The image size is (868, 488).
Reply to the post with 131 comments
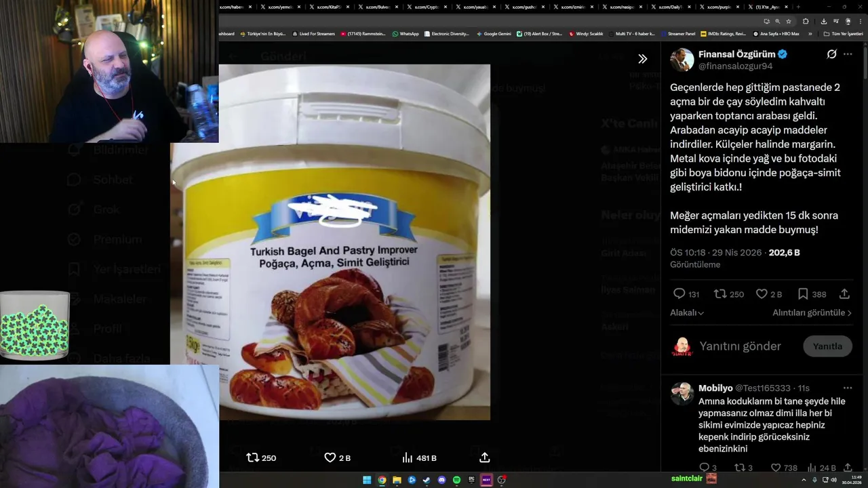pos(679,294)
